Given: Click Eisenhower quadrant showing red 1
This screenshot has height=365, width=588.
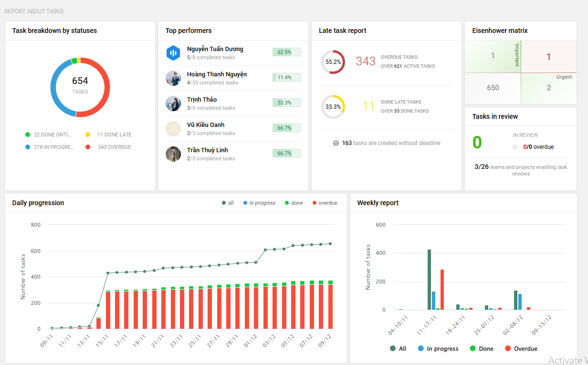Looking at the screenshot, I should [x=548, y=57].
